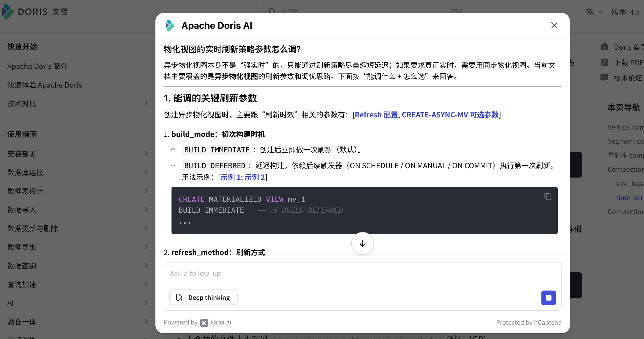This screenshot has height=339, width=644.
Task: Click the 下载 PDF icon
Action: pyautogui.click(x=604, y=62)
